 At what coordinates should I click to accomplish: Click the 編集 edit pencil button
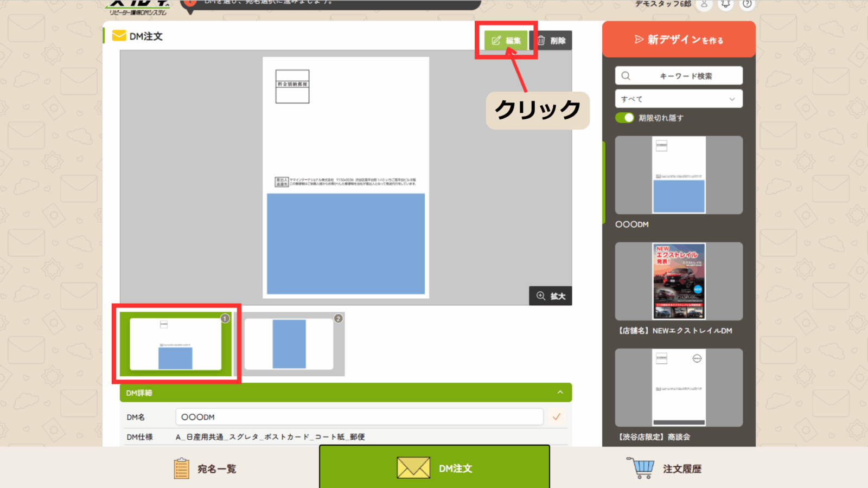pos(506,41)
